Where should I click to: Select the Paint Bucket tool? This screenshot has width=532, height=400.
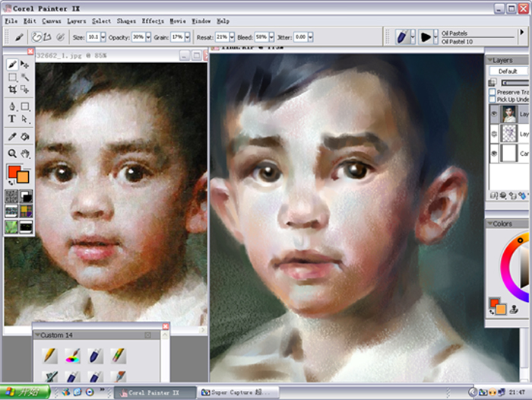pos(25,137)
